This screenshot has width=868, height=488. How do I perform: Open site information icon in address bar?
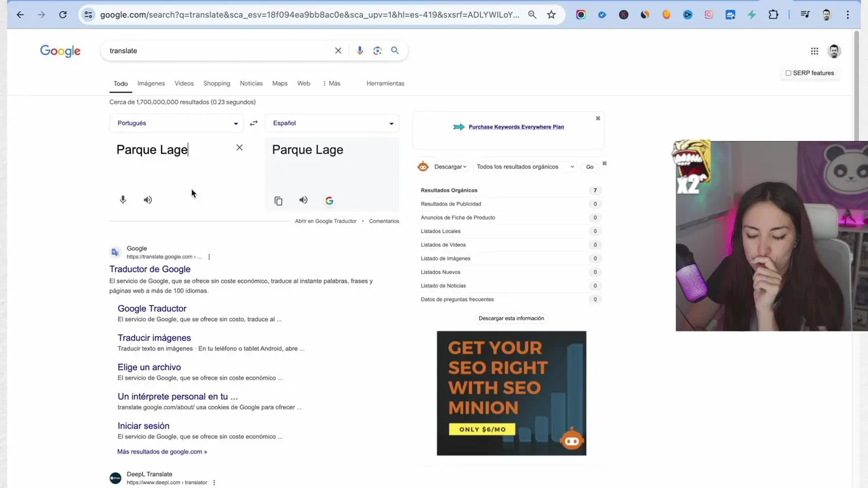pos(88,14)
